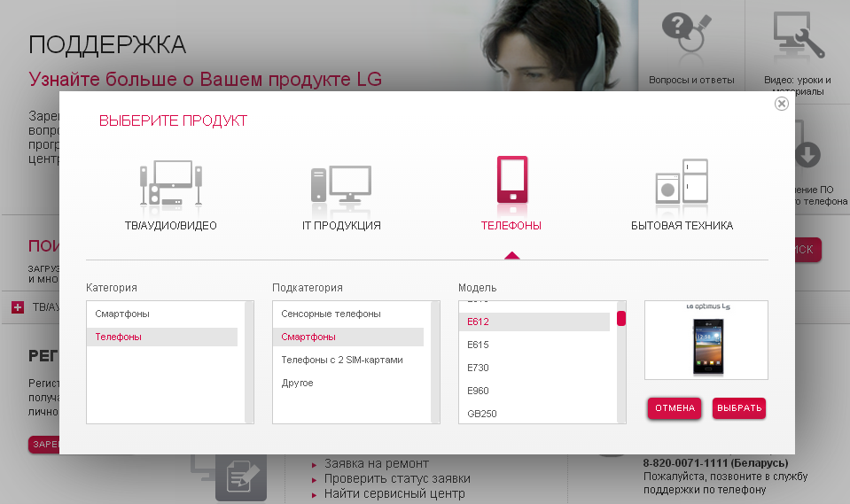Click the repair request form icon
The width and height of the screenshot is (850, 504).
(241, 477)
